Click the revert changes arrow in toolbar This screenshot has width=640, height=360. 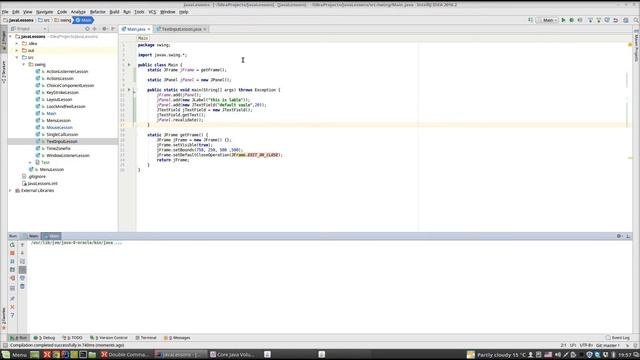(616, 20)
